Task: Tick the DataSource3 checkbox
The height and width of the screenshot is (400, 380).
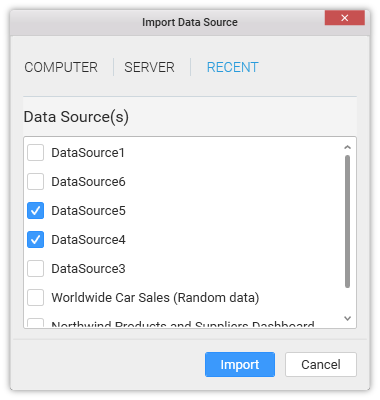Action: [35, 269]
